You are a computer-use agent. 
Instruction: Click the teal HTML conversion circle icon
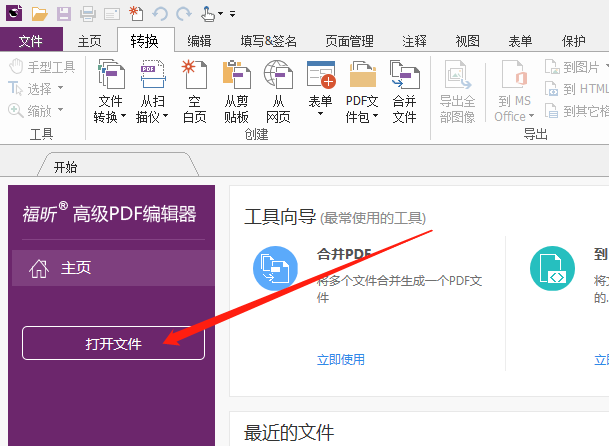pos(552,268)
